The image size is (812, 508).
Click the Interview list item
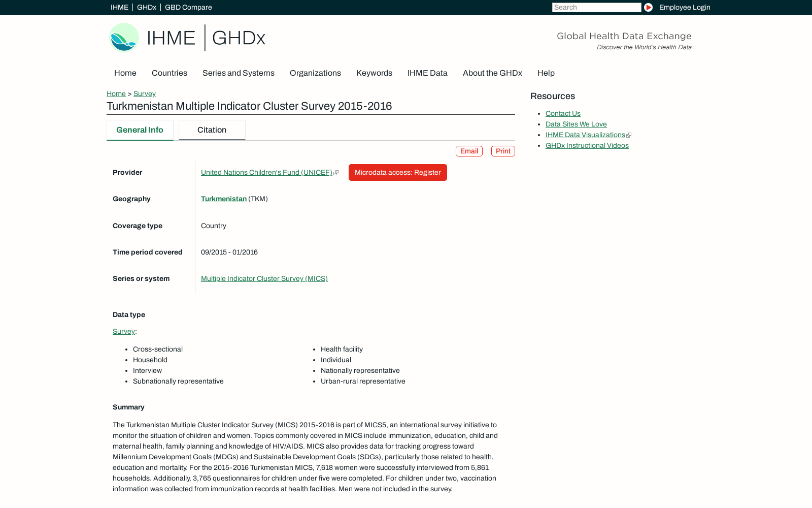point(147,371)
